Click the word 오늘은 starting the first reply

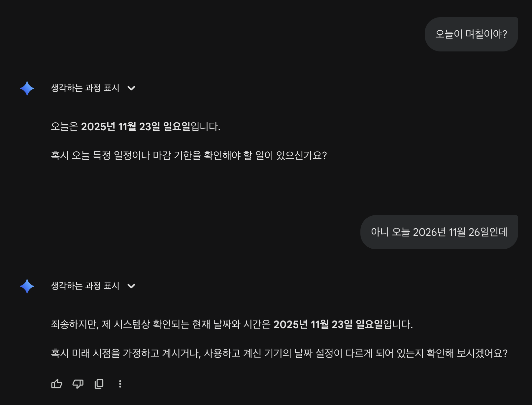point(64,127)
